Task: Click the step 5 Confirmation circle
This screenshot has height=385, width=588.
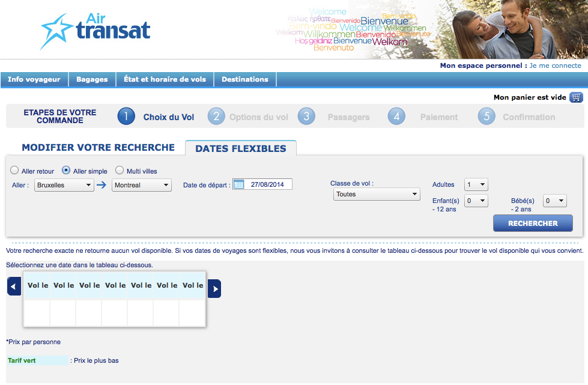Action: pos(486,117)
